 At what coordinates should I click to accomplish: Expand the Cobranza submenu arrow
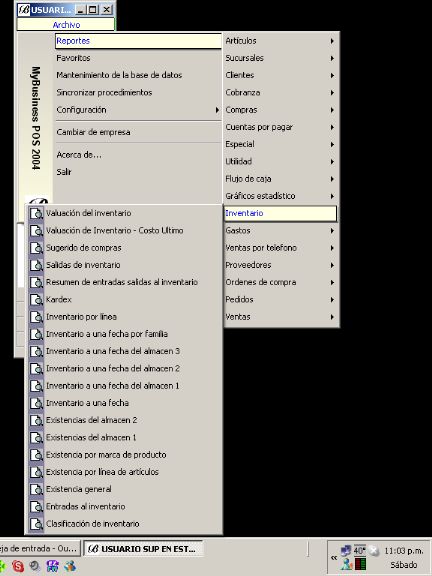coord(332,93)
